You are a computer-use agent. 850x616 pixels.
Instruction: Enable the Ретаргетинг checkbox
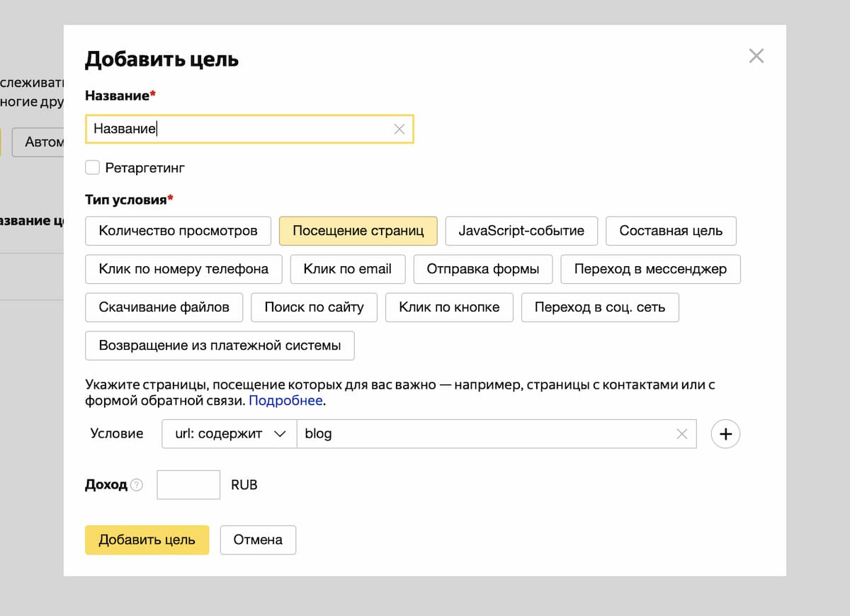[x=92, y=168]
